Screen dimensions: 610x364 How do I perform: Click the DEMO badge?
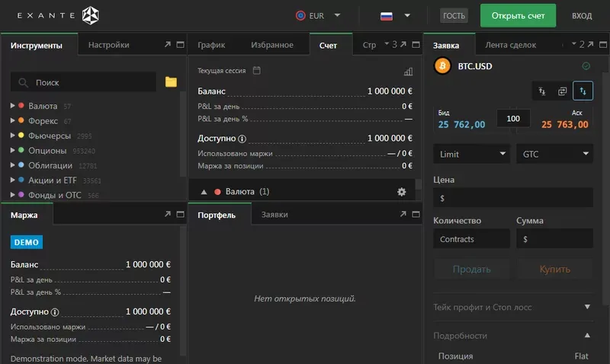pos(27,242)
